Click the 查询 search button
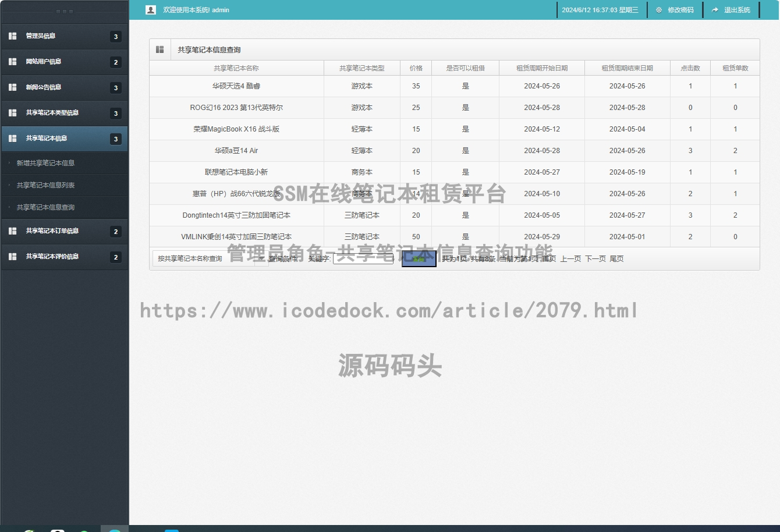 click(419, 258)
